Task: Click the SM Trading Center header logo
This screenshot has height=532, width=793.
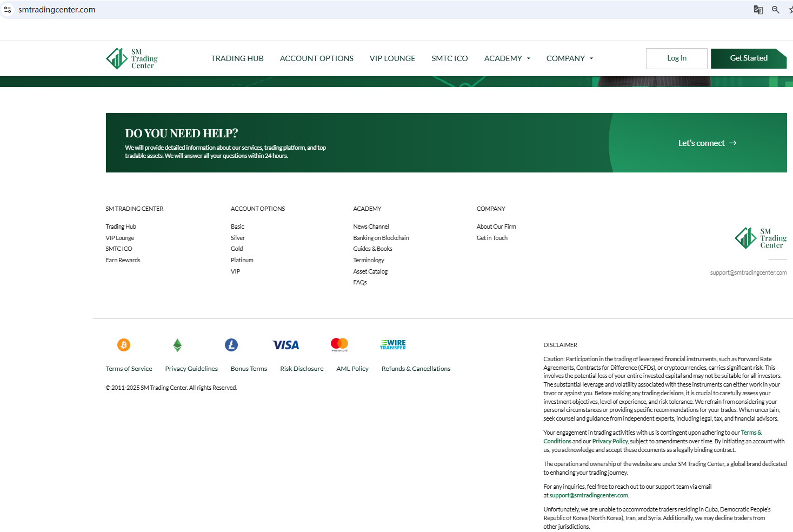Action: tap(132, 58)
